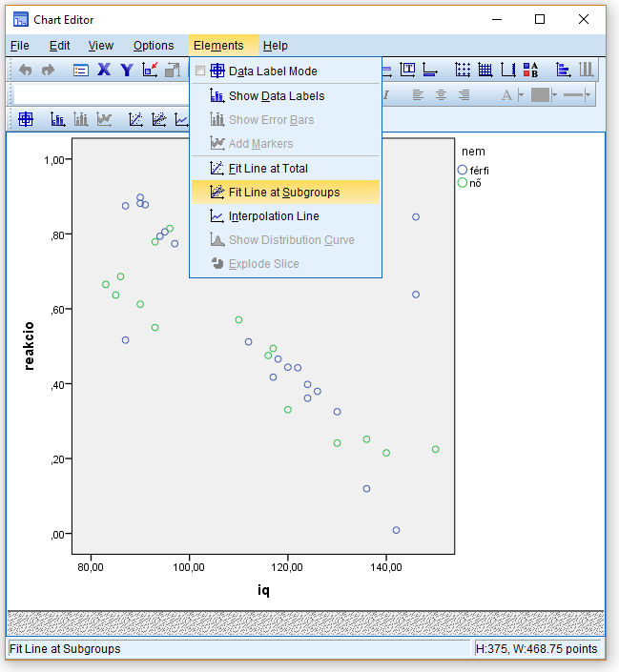619x672 pixels.
Task: Click the solid grid lines toolbar icon
Action: click(485, 70)
